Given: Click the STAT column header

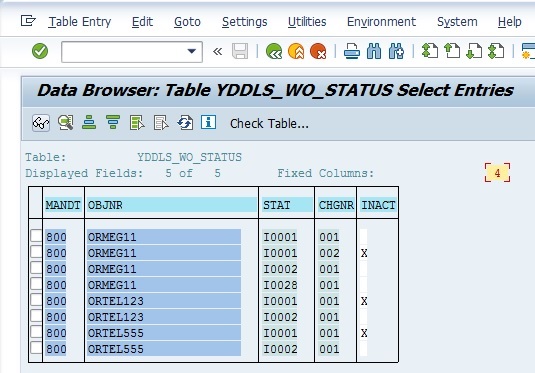Looking at the screenshot, I should 287,205.
